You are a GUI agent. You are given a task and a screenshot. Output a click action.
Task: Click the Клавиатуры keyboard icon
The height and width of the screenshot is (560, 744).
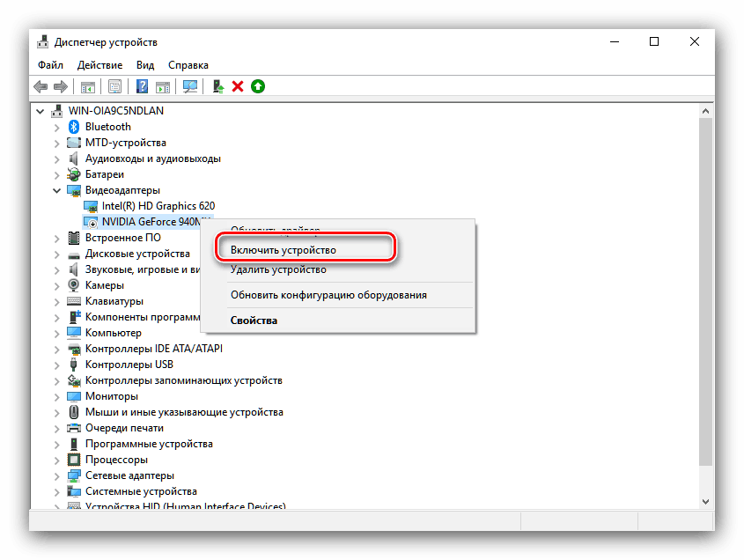coord(74,301)
